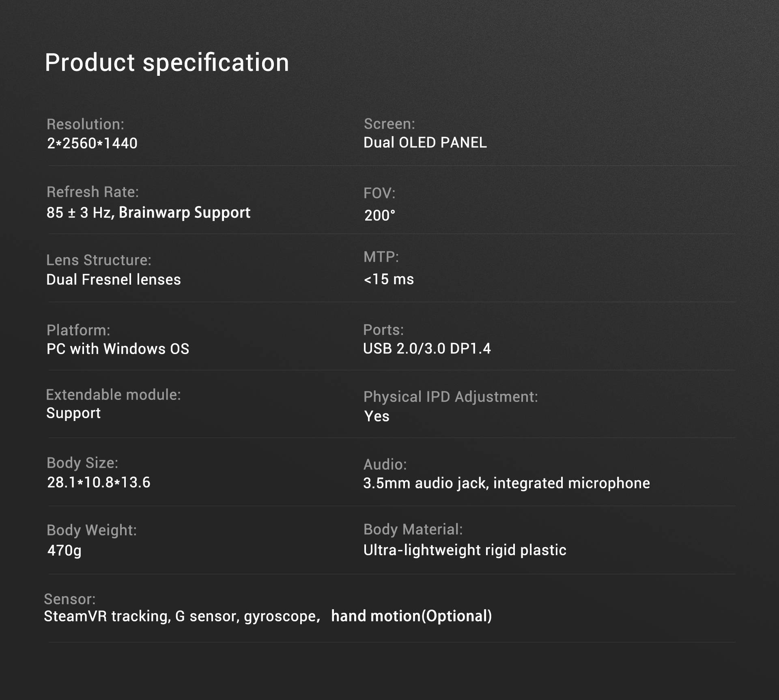This screenshot has height=700, width=779.
Task: Select the hand motion(Optional) text
Action: tap(411, 616)
